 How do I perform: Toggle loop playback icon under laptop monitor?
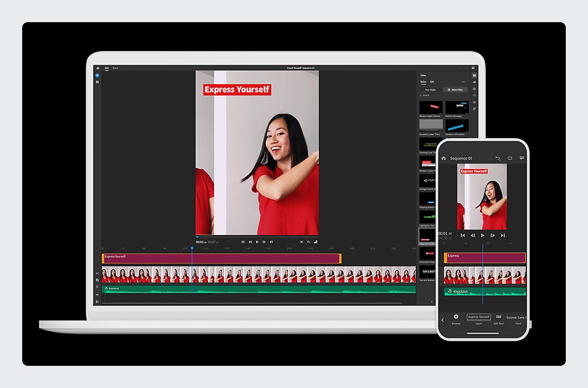pyautogui.click(x=308, y=242)
